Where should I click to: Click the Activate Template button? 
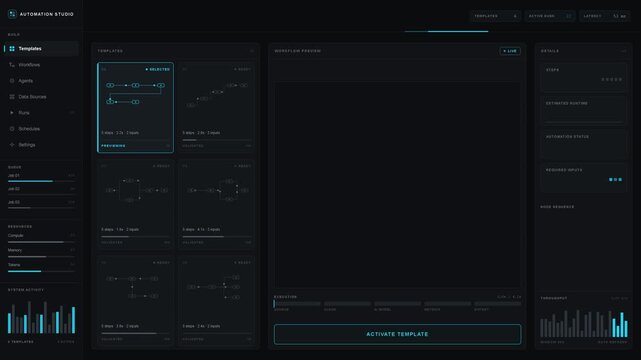point(397,334)
